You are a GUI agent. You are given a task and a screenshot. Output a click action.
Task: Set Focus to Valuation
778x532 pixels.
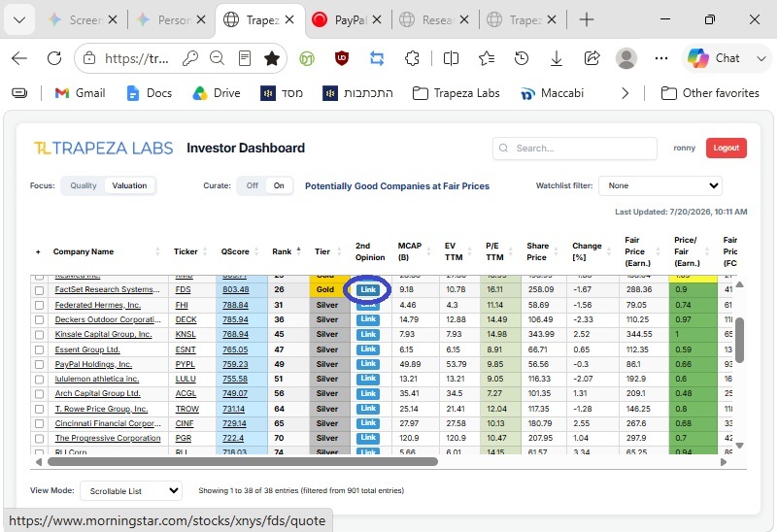(129, 185)
